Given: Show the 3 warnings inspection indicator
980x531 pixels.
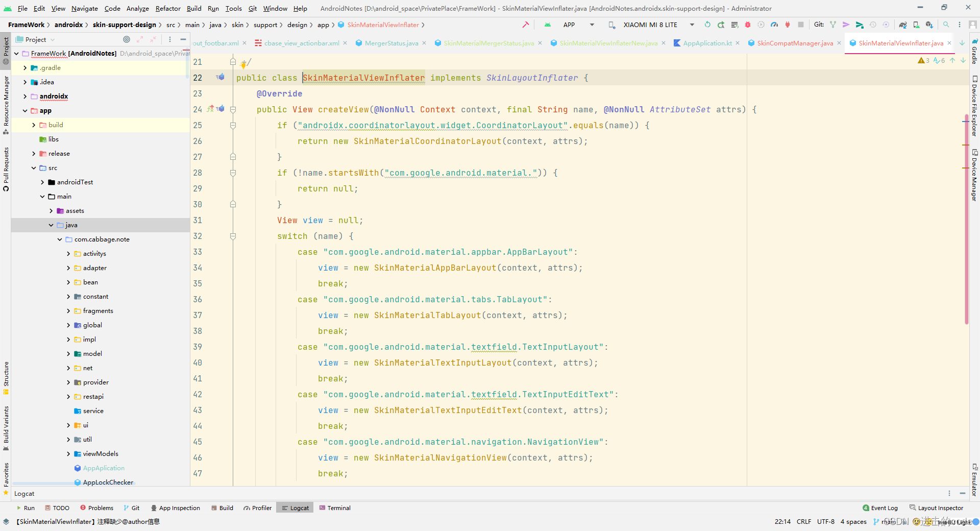Looking at the screenshot, I should tap(922, 60).
